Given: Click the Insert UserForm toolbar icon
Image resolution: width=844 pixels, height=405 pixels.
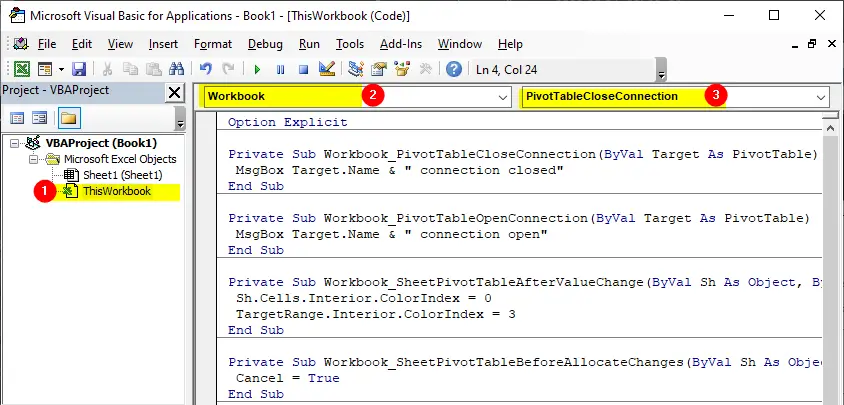Looking at the screenshot, I should click(45, 69).
